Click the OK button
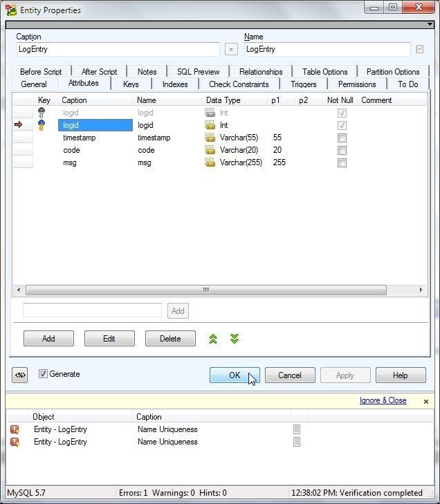Screen dimensions: 440x504 point(235,375)
